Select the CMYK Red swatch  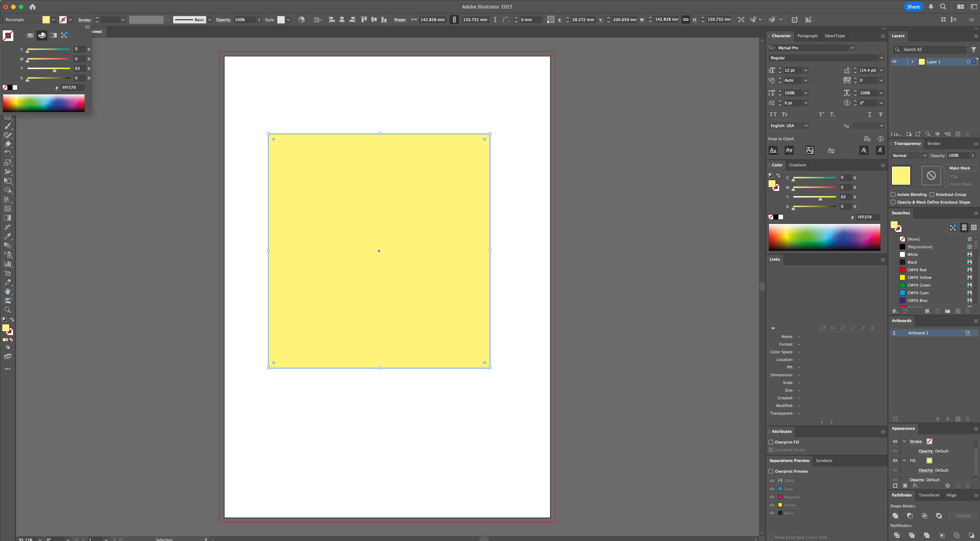click(916, 270)
